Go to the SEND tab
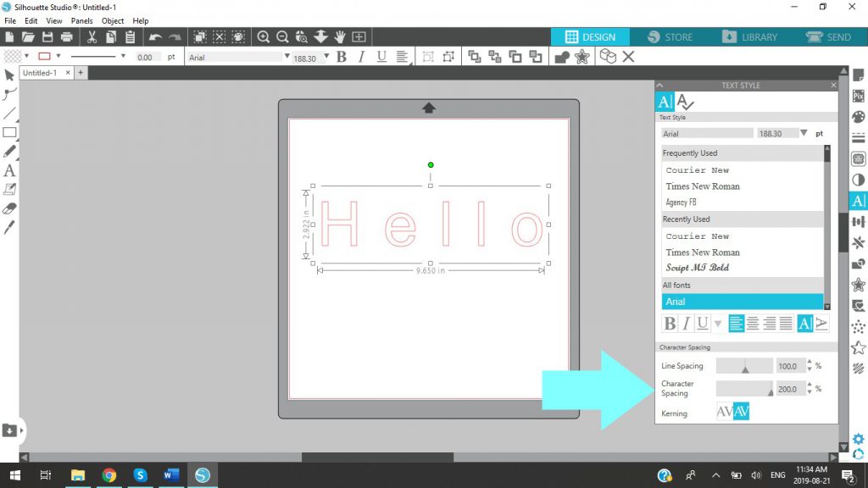Image resolution: width=868 pixels, height=488 pixels. [829, 37]
